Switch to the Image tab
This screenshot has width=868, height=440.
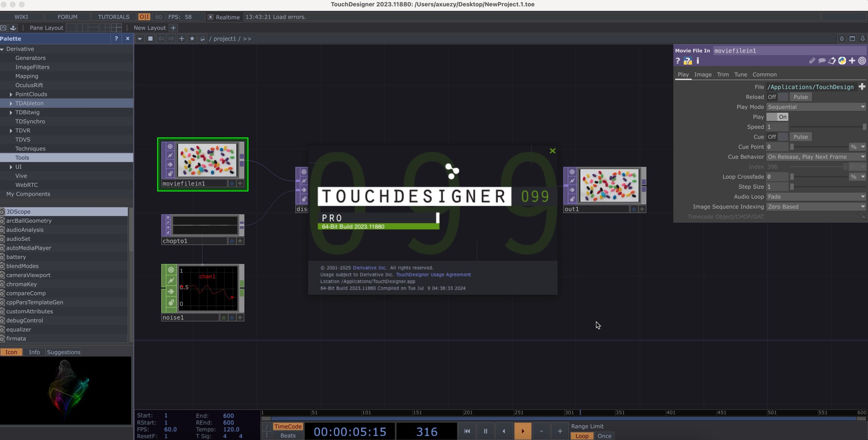click(x=703, y=75)
